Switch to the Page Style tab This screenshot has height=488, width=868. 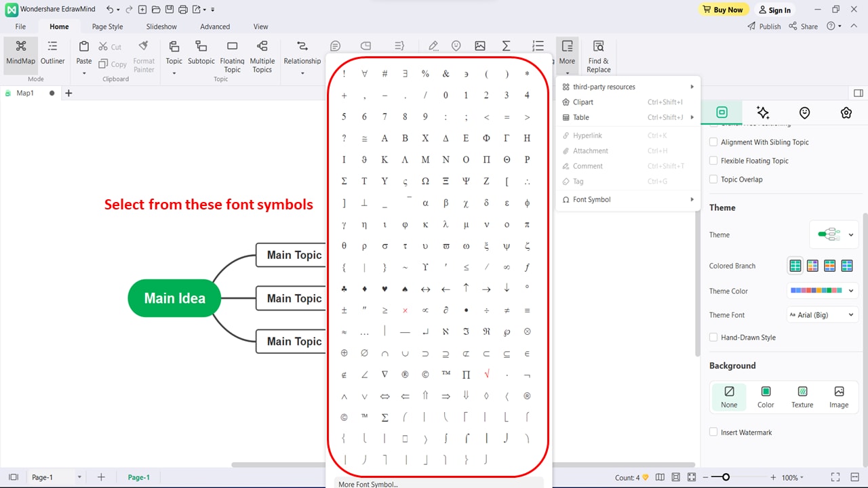108,26
